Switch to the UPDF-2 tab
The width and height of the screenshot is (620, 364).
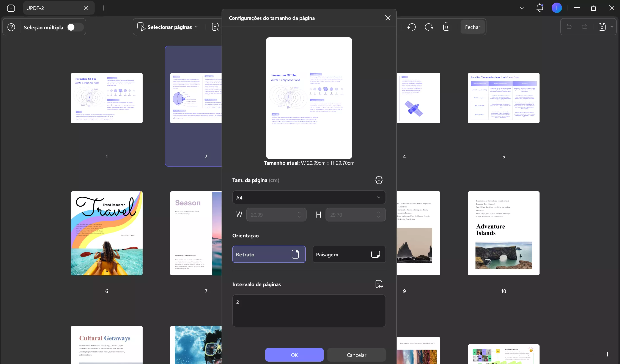pos(52,8)
